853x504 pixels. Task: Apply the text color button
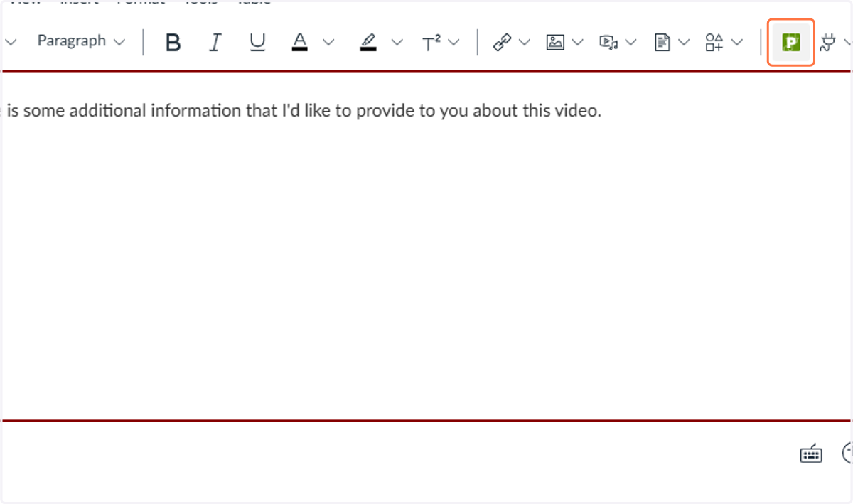coord(300,43)
